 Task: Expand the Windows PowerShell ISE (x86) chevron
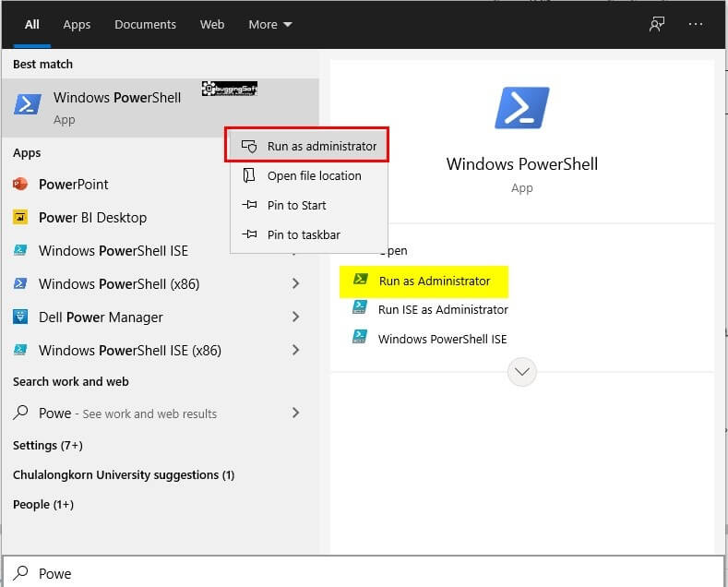pos(296,350)
